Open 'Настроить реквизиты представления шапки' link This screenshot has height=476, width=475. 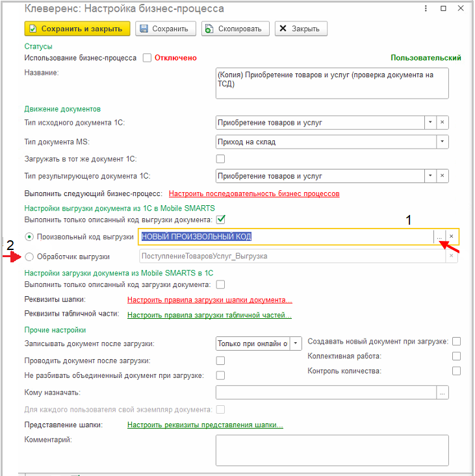coord(205,425)
